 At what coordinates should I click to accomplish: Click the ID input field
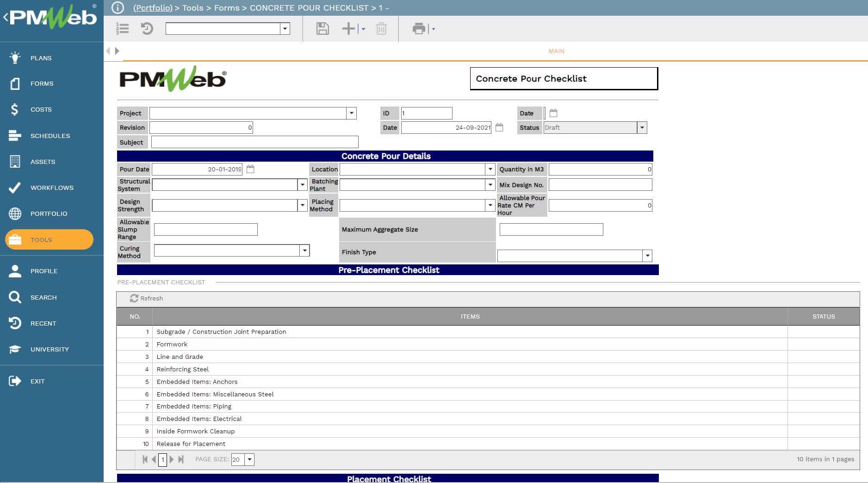(426, 113)
